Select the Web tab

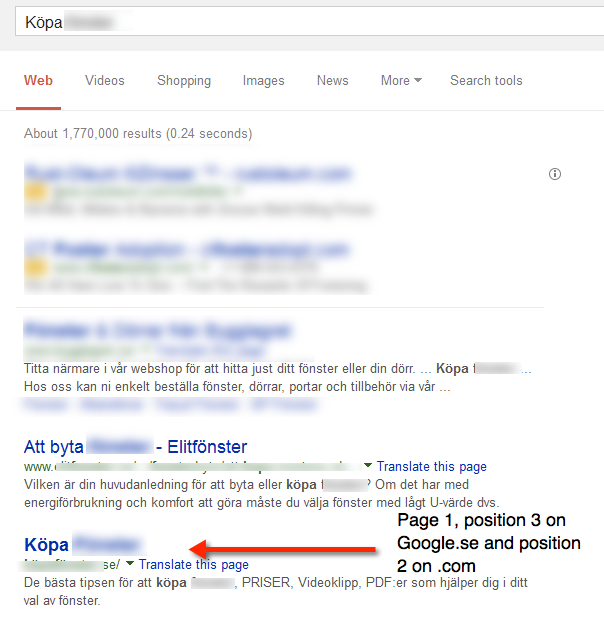38,81
